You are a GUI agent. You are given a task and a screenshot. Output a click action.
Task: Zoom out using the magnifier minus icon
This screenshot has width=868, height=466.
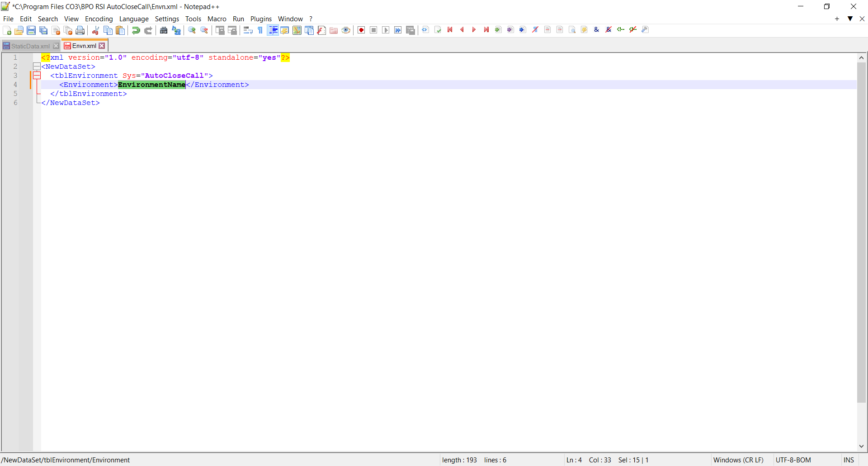(204, 30)
